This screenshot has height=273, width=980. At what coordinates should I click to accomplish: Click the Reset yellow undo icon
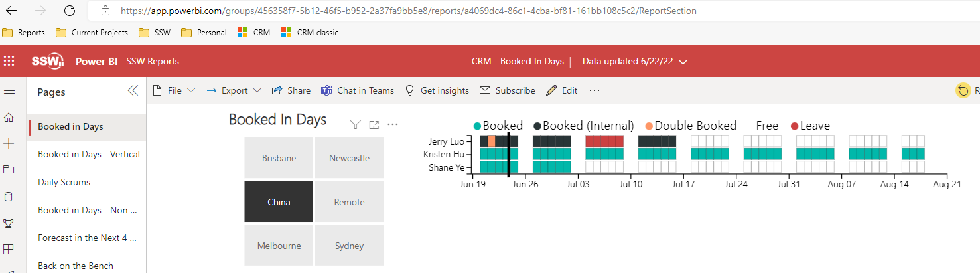962,90
